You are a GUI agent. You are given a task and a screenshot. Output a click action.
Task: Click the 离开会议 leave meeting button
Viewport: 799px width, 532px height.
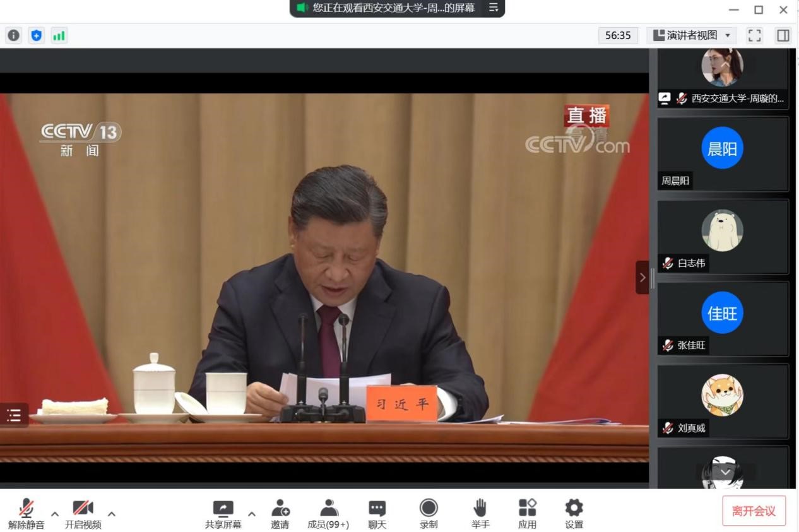754,511
